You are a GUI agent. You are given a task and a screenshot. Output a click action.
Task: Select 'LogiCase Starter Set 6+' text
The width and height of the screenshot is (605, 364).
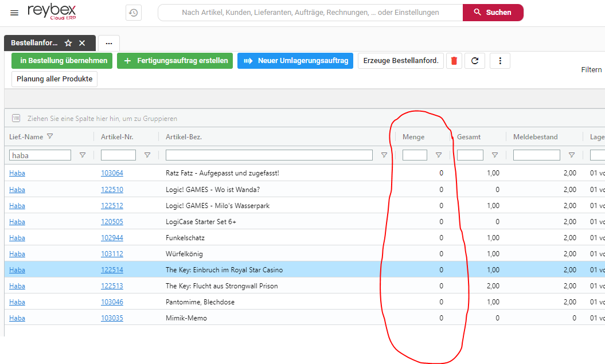[201, 222]
